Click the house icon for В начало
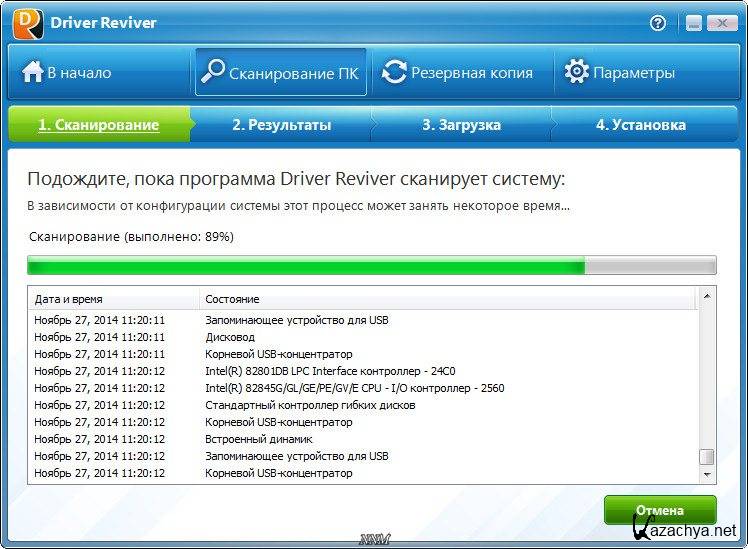This screenshot has height=549, width=748. coord(33,72)
